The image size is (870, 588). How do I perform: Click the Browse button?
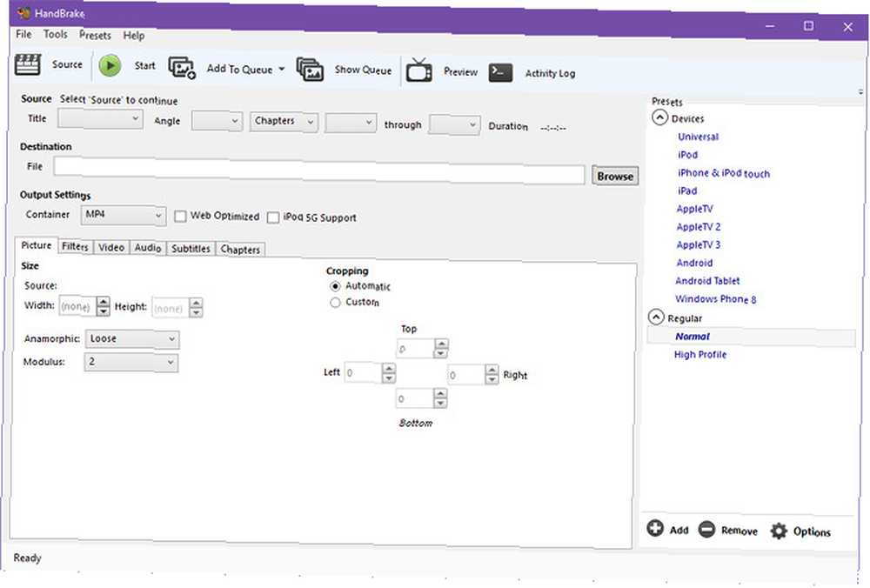click(615, 177)
